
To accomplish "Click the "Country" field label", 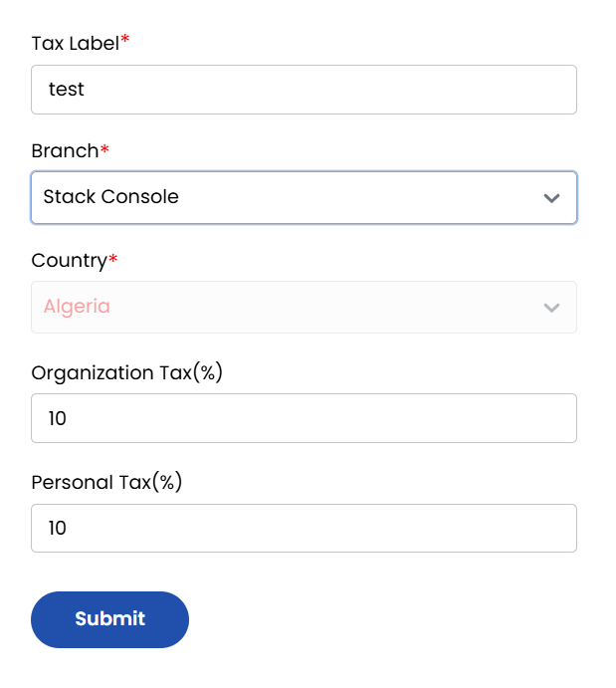I will click(69, 261).
